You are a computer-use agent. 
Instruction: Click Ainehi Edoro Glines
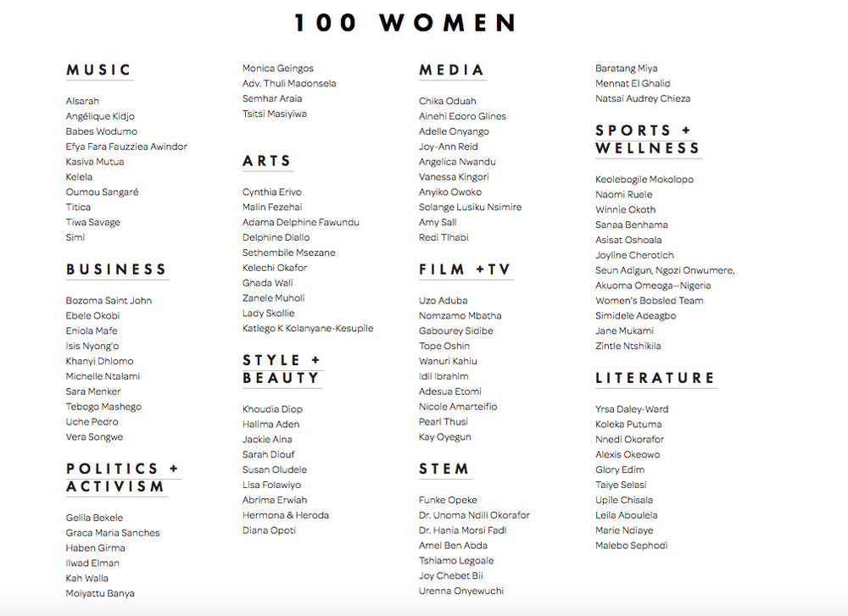[462, 116]
